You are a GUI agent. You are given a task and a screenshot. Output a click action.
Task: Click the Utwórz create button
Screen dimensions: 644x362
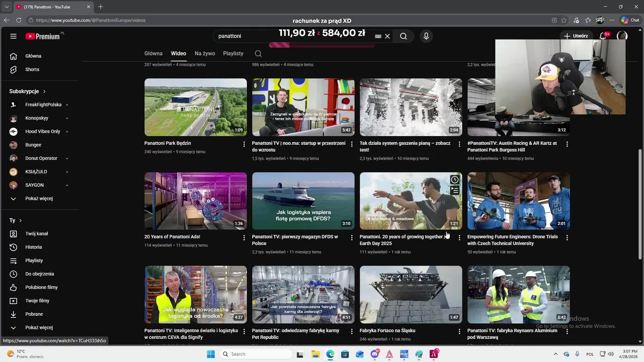tap(576, 36)
